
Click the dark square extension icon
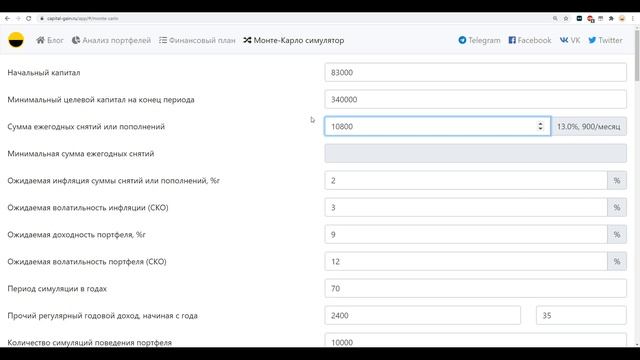pyautogui.click(x=579, y=18)
